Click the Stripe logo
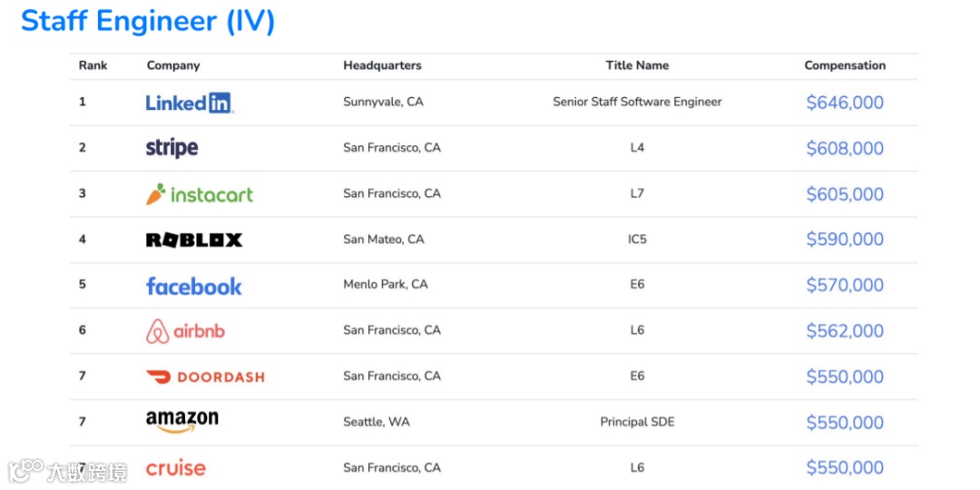Viewport: 980px width, 490px height. 171,148
